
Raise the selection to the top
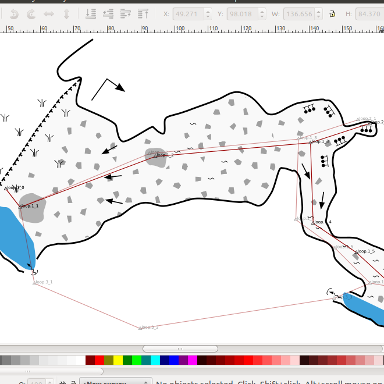tap(143, 14)
